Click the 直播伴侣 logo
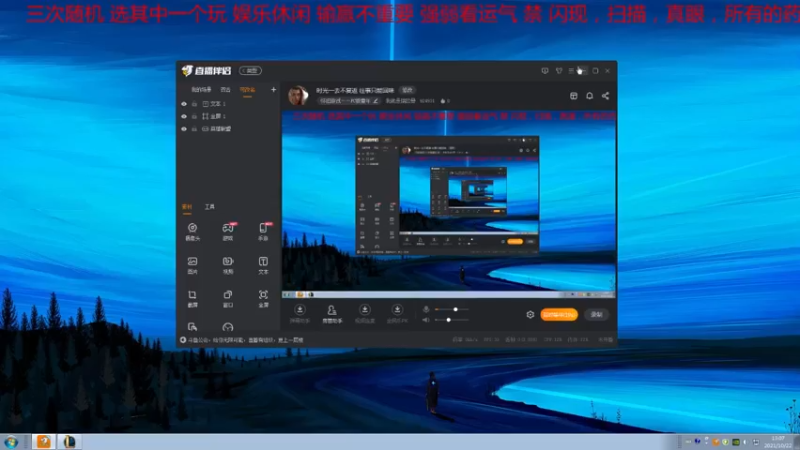Image resolution: width=800 pixels, height=450 pixels. point(207,70)
